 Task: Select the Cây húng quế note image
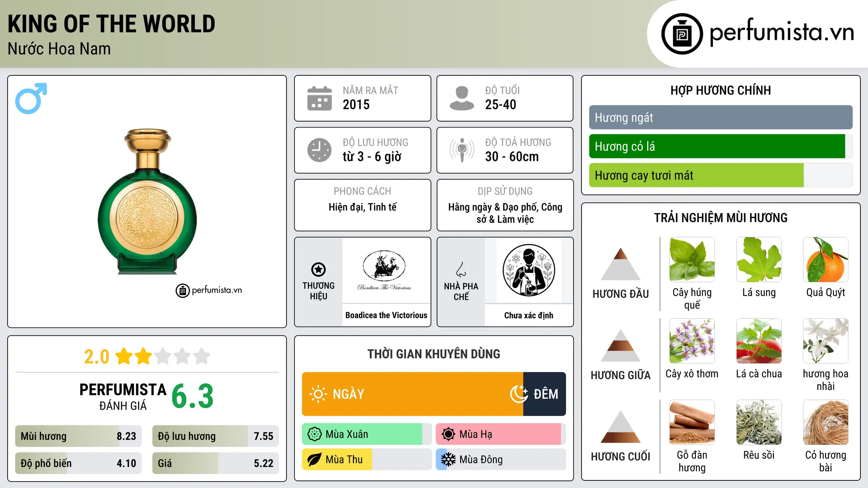tap(692, 260)
